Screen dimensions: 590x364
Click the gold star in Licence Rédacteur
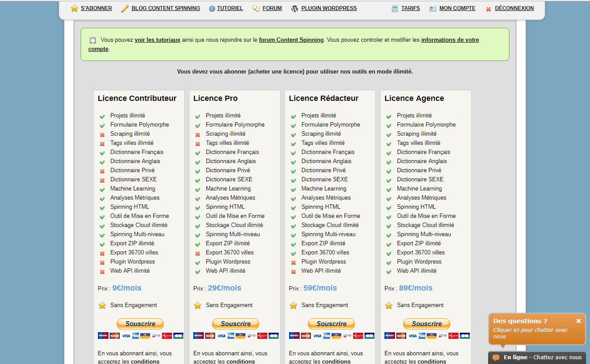(293, 305)
